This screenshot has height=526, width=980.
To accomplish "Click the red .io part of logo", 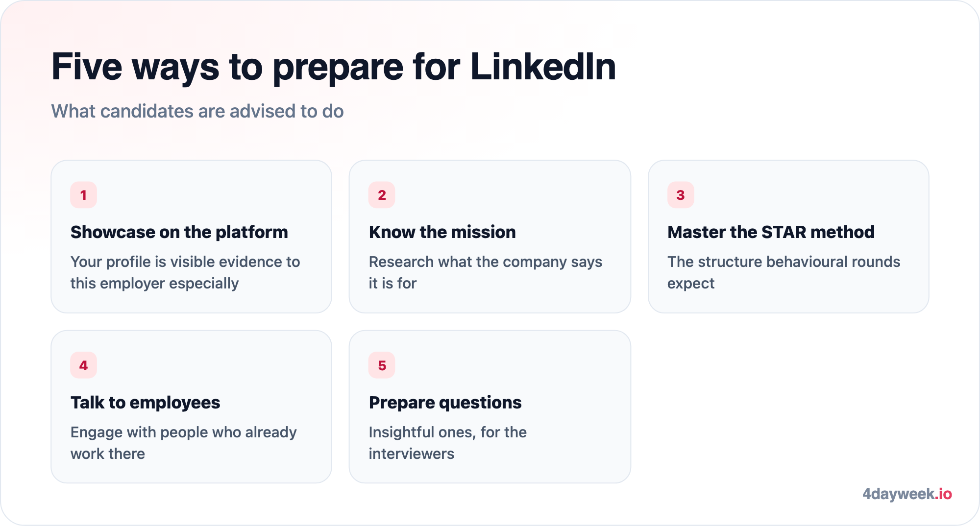I will (x=944, y=494).
